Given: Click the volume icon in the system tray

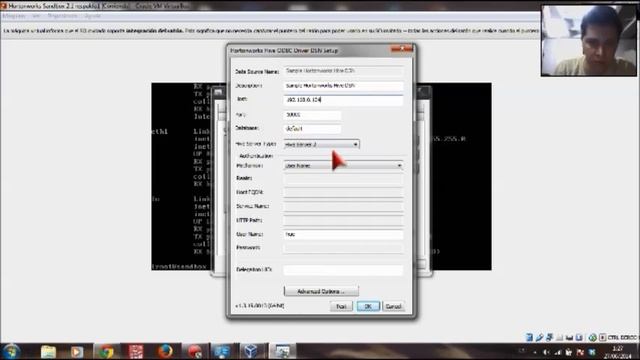Looking at the screenshot, I should (x=546, y=352).
